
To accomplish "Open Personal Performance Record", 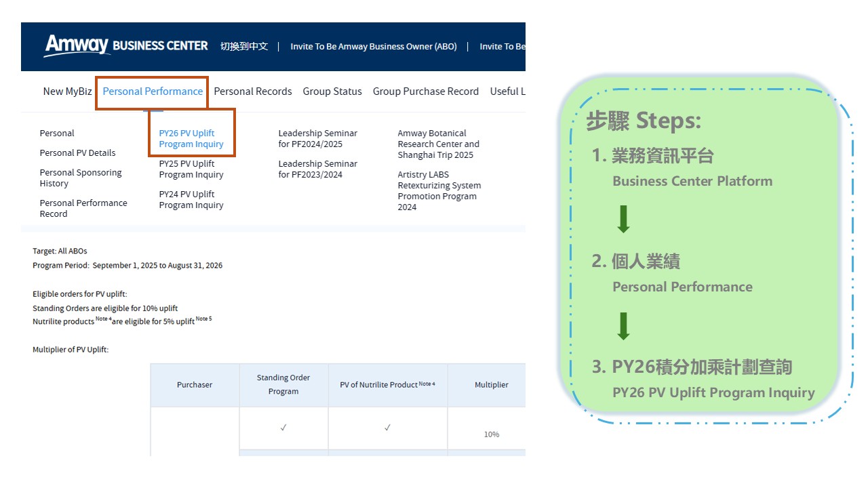I will pos(83,209).
